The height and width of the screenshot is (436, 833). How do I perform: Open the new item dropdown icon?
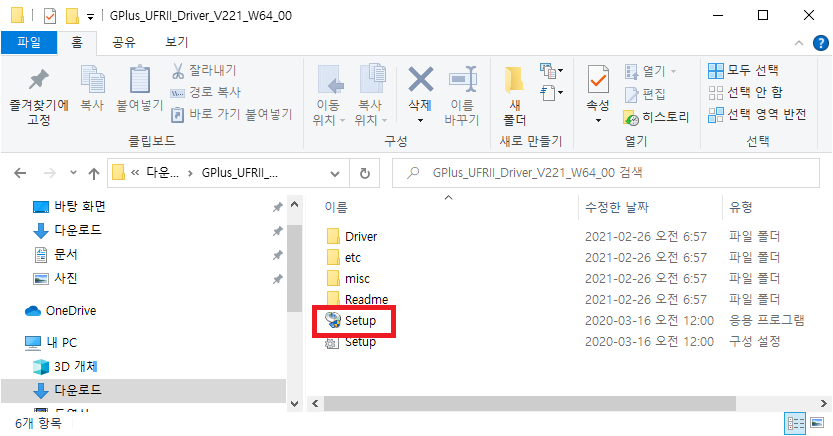pos(551,70)
